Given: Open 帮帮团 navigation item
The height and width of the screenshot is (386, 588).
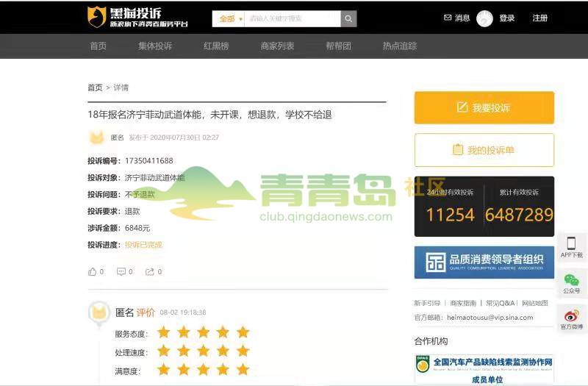Looking at the screenshot, I should tap(339, 46).
